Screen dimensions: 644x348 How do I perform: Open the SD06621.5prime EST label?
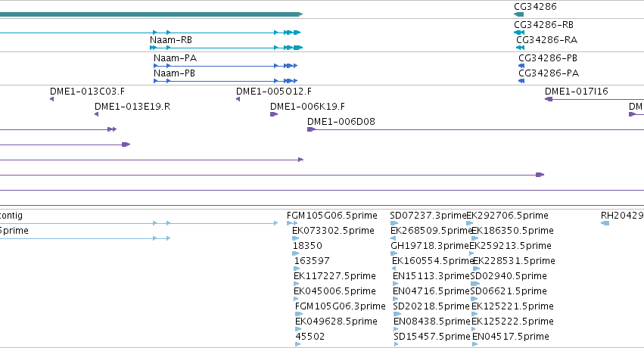point(509,291)
